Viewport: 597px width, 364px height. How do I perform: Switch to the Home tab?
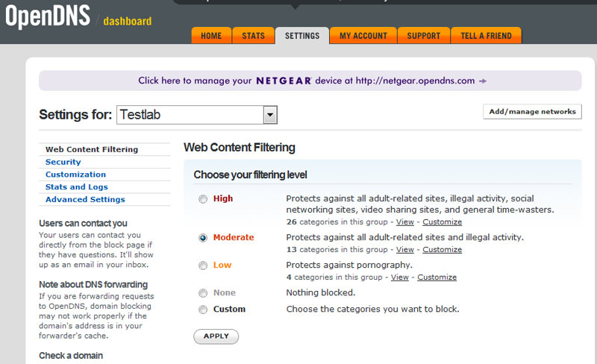pos(211,36)
